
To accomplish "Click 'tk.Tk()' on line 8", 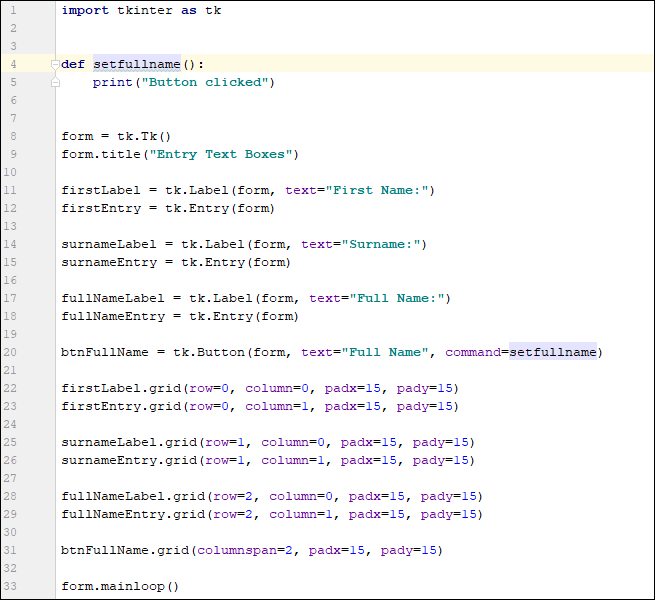I will (x=144, y=136).
